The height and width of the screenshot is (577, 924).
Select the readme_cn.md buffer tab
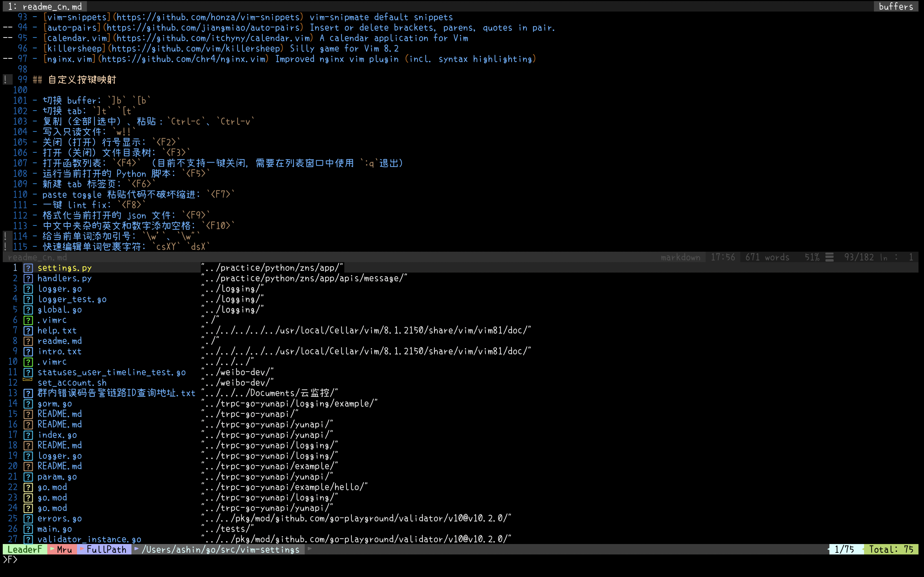(45, 7)
